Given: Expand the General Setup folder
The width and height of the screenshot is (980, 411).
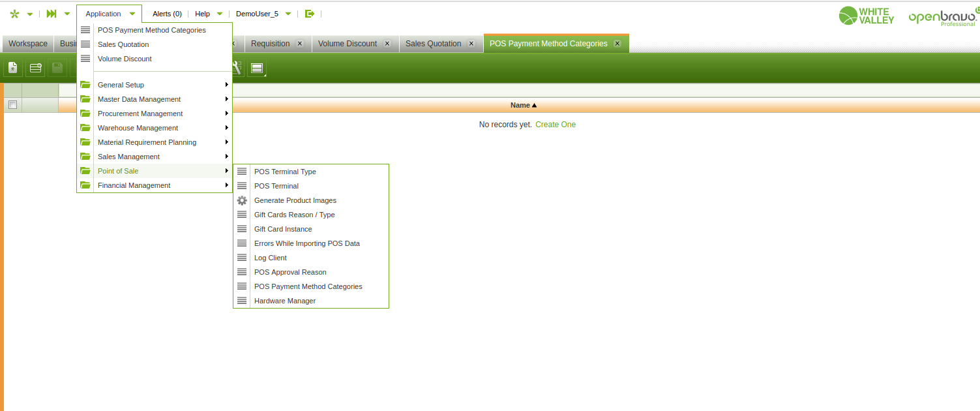Looking at the screenshot, I should [x=155, y=85].
